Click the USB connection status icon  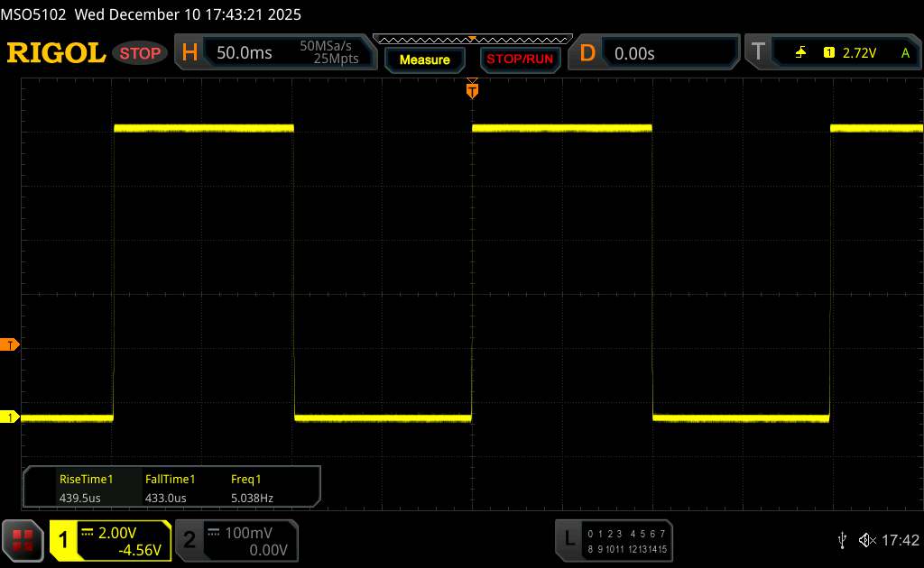click(x=842, y=540)
